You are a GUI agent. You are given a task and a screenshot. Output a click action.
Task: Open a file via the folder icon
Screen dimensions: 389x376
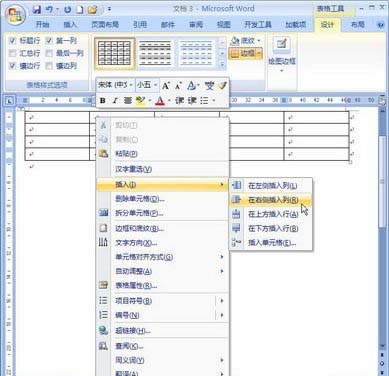(x=92, y=9)
